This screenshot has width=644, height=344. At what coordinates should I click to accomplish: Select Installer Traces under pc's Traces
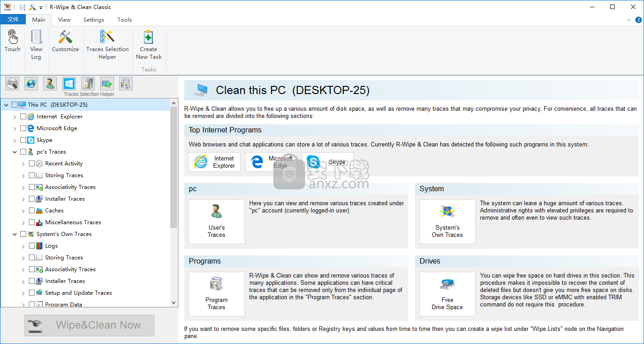pyautogui.click(x=65, y=198)
